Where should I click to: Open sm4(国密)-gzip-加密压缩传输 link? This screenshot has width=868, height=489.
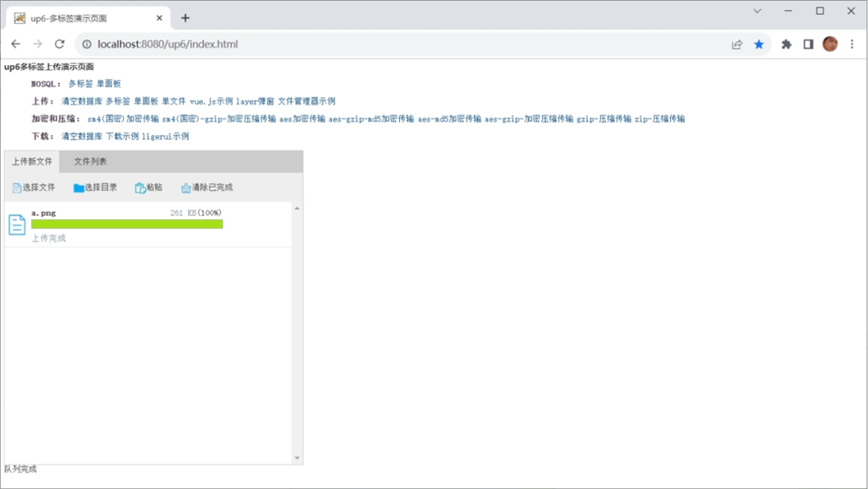point(218,118)
